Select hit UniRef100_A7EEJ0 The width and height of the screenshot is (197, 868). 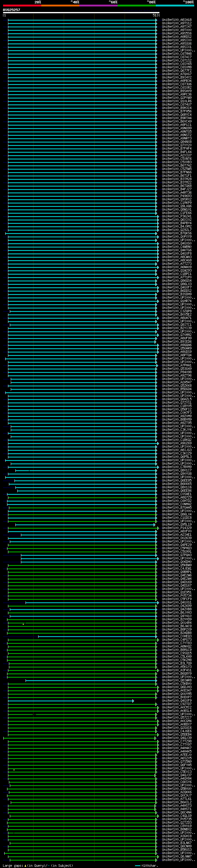click(x=177, y=755)
